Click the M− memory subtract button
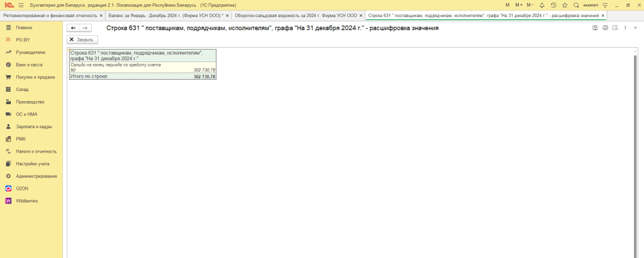 click(x=530, y=5)
